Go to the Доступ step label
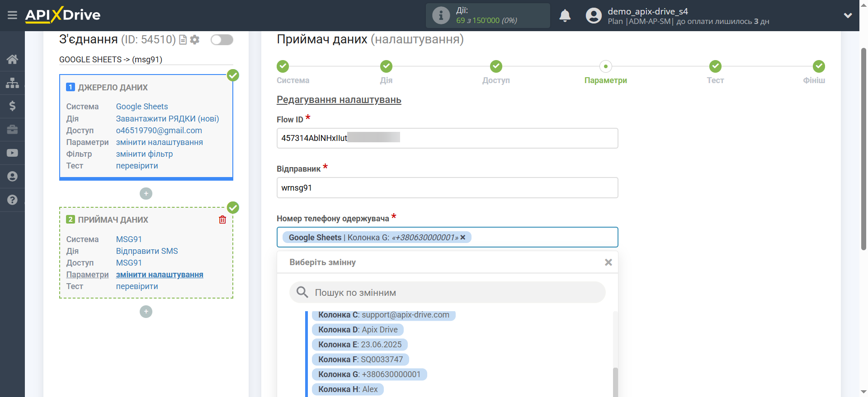 496,80
